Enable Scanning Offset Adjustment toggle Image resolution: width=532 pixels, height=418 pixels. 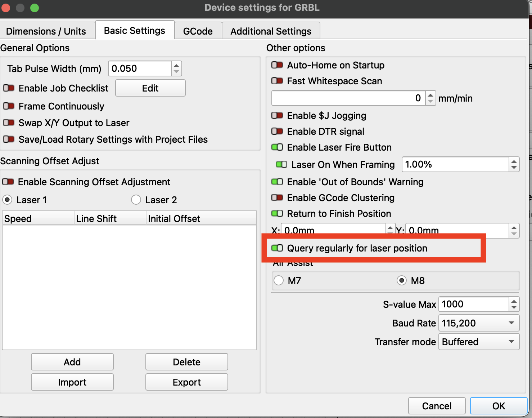pos(8,182)
